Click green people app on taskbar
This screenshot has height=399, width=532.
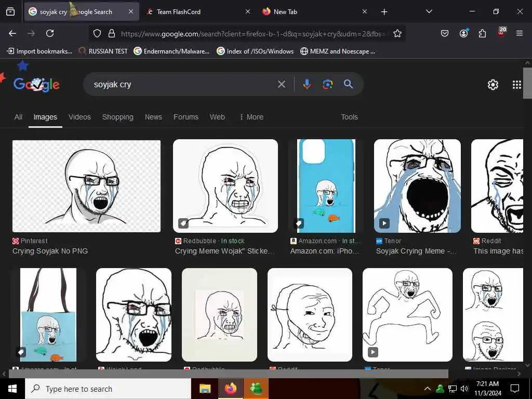pos(256,389)
